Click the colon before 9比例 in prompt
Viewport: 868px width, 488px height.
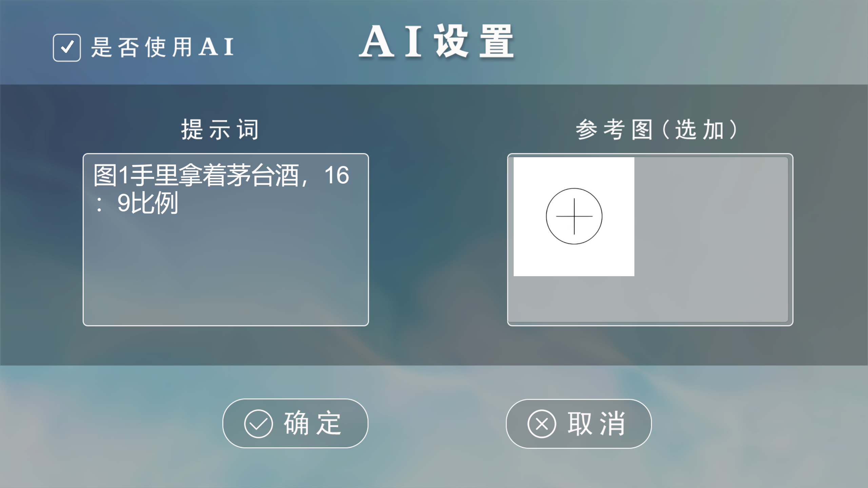click(x=99, y=204)
